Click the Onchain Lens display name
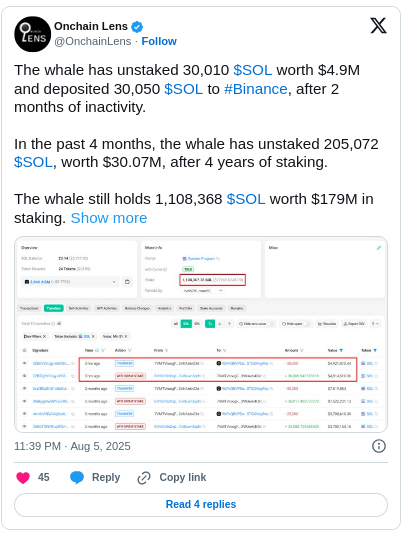The height and width of the screenshot is (538, 407). click(91, 26)
